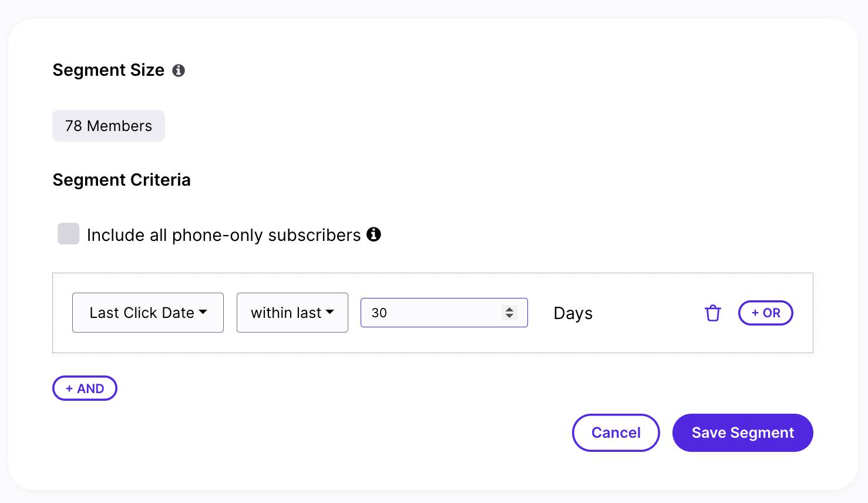Add an AND condition with '+ AND'

pos(85,388)
